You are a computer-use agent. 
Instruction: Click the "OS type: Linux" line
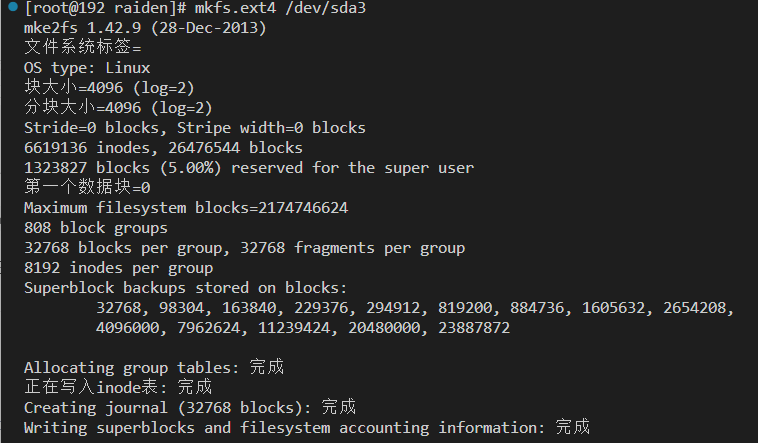tap(87, 68)
